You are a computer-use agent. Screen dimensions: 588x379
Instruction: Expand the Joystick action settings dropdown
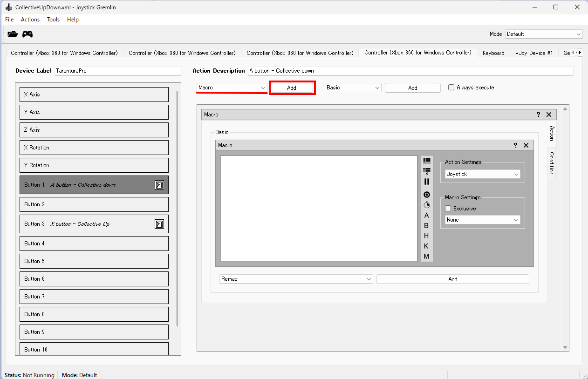tap(482, 174)
